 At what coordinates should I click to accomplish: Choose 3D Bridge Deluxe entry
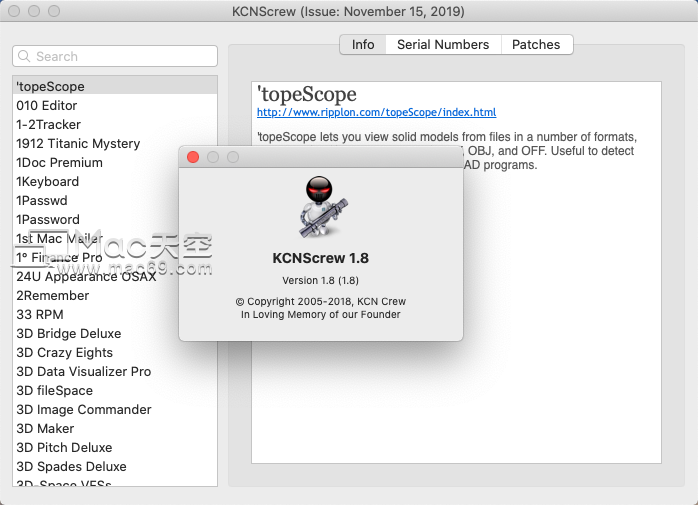click(x=115, y=334)
